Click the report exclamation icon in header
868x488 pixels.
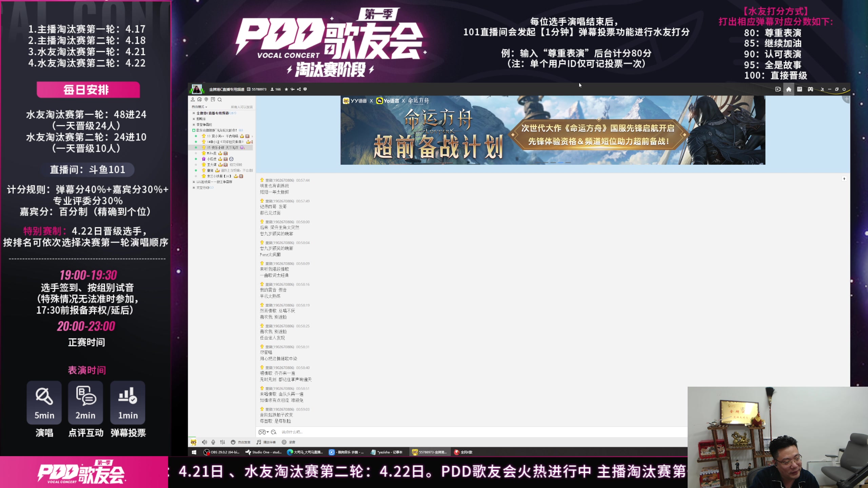(305, 89)
